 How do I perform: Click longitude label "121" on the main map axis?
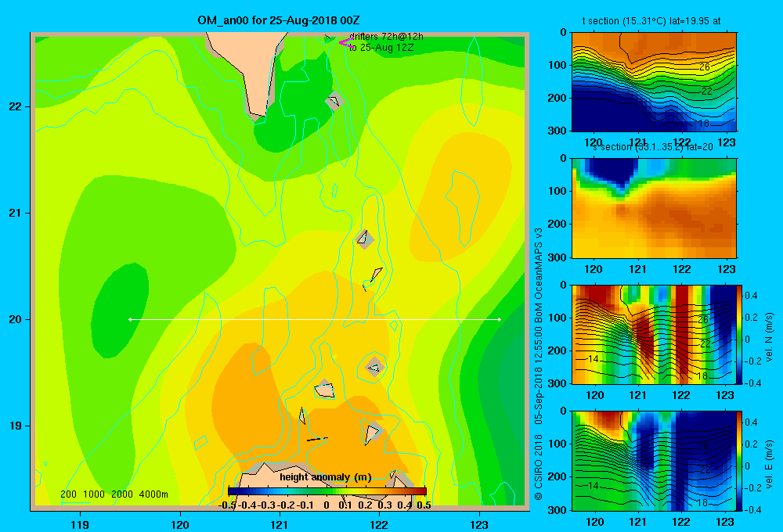pyautogui.click(x=280, y=524)
